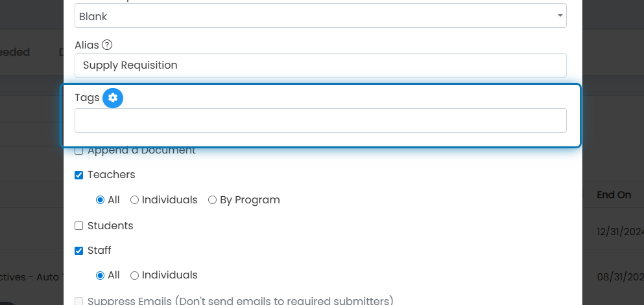The height and width of the screenshot is (305, 644).
Task: Open the Tags settings gear icon
Action: (113, 98)
